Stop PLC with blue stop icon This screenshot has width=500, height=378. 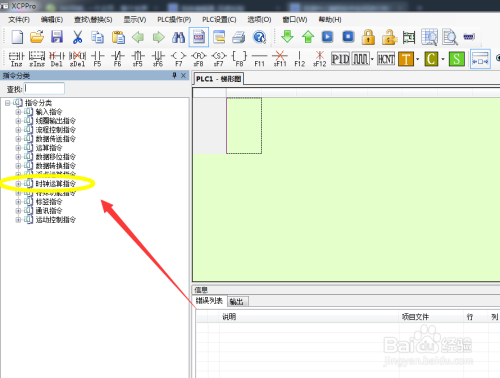pos(348,36)
